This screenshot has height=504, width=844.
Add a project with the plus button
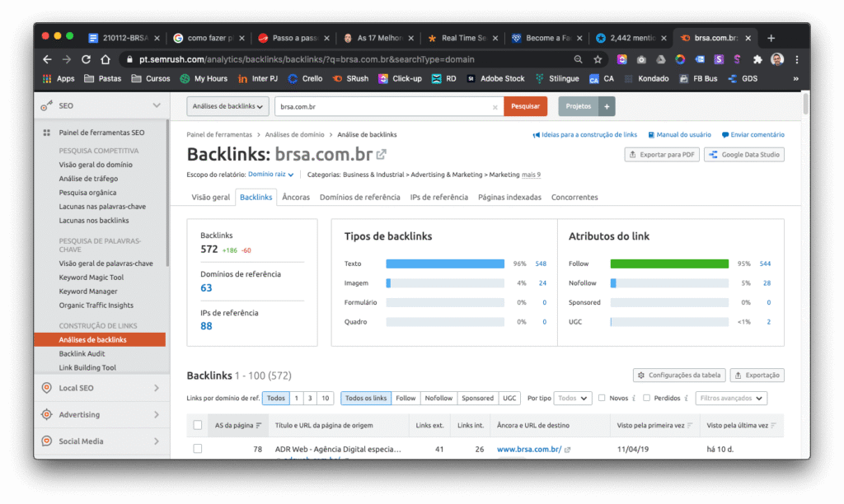coord(607,106)
